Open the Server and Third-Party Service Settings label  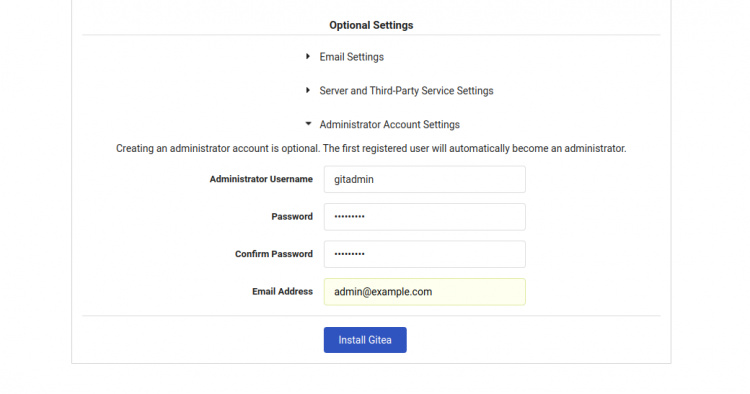tap(406, 91)
